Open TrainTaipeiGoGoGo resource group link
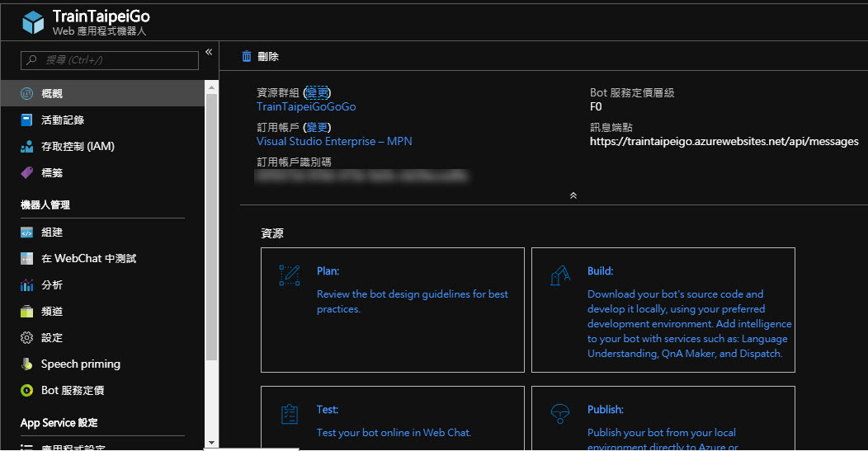 point(306,106)
